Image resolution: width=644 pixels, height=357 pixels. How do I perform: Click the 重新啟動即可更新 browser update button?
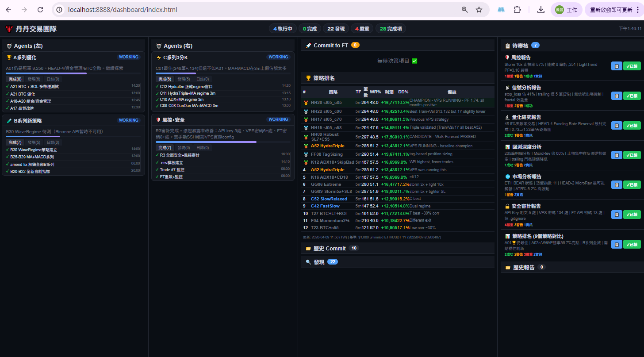click(x=613, y=10)
